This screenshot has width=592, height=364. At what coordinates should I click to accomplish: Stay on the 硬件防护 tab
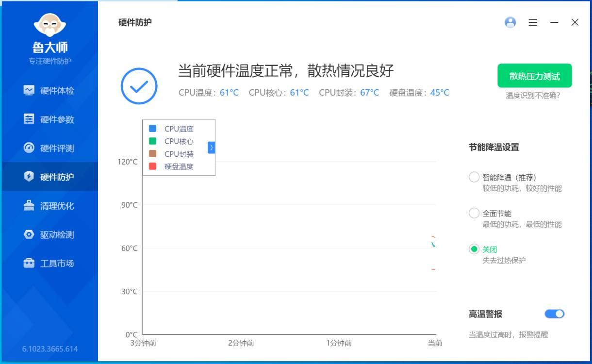coord(56,177)
